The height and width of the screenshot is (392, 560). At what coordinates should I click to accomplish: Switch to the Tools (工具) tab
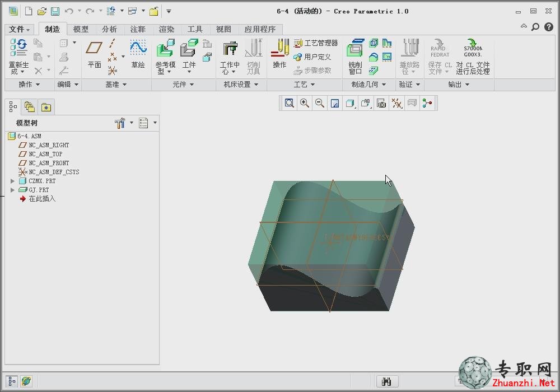pos(195,29)
